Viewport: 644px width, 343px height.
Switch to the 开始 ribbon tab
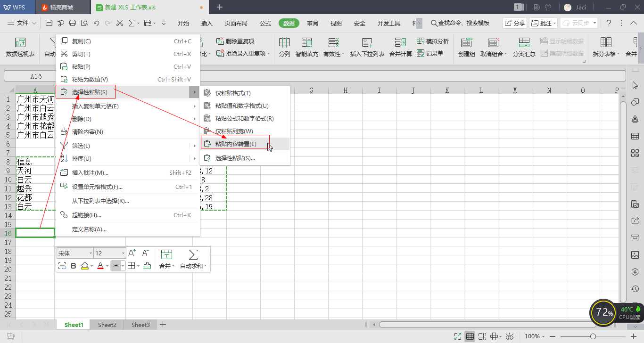coord(183,23)
